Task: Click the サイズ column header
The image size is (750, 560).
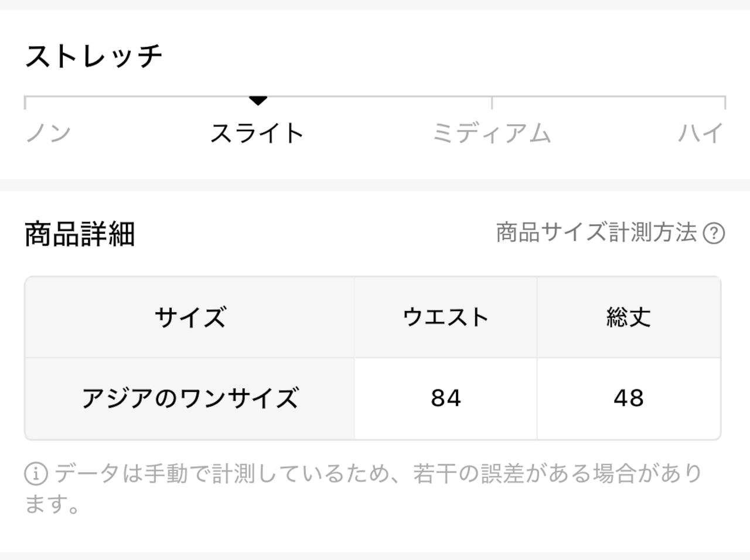Action: pyautogui.click(x=190, y=317)
